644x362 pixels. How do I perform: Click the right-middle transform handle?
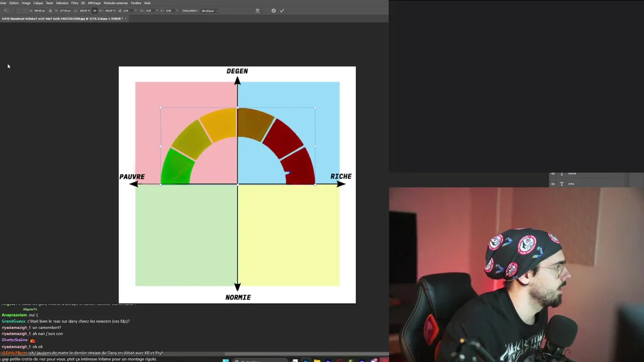[x=315, y=146]
